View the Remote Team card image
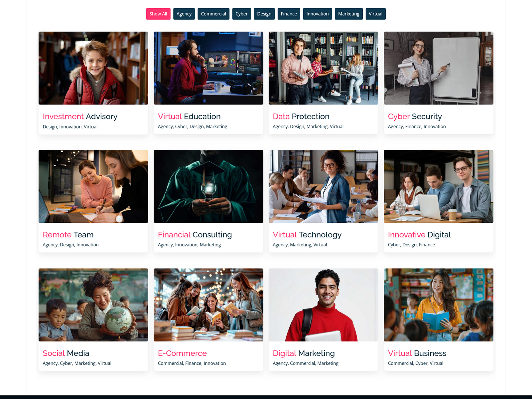The width and height of the screenshot is (532, 399). (93, 187)
